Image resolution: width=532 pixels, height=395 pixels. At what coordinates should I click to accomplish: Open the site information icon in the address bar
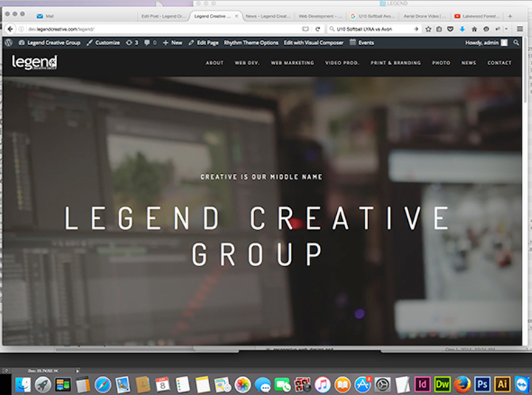pos(21,29)
